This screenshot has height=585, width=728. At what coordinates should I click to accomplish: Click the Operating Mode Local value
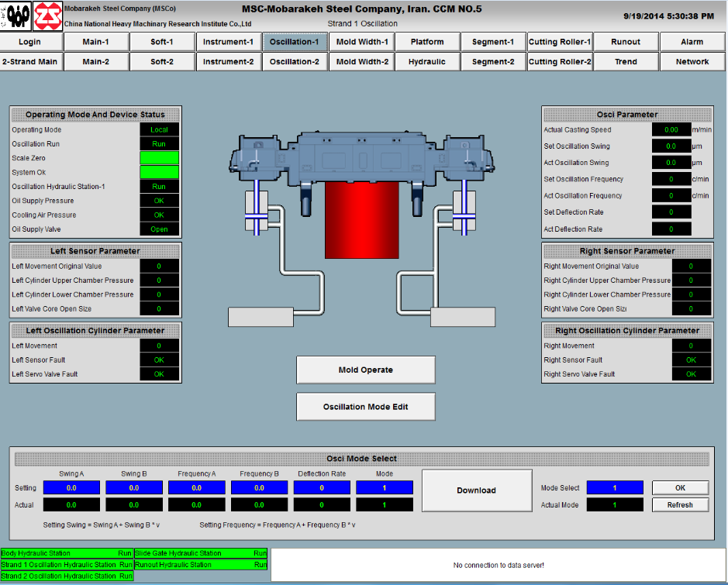[x=159, y=130]
